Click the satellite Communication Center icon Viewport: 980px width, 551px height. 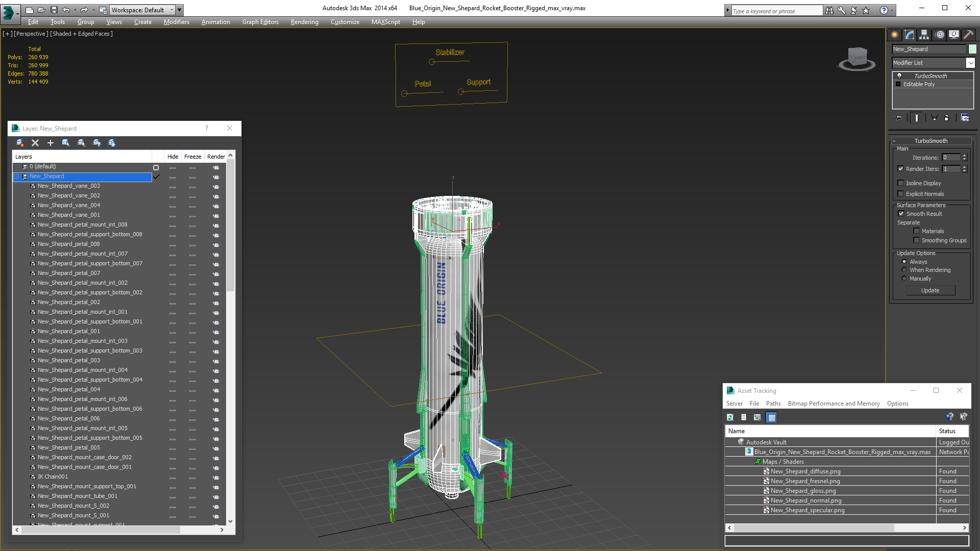[854, 10]
